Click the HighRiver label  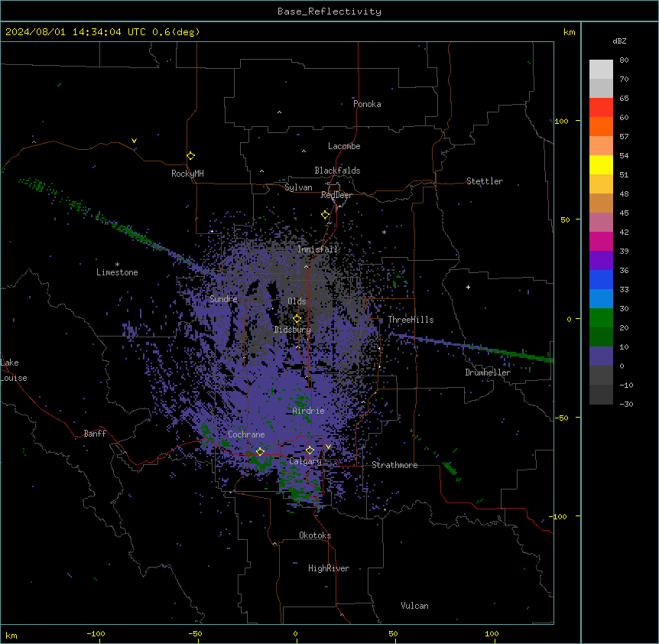coord(329,568)
